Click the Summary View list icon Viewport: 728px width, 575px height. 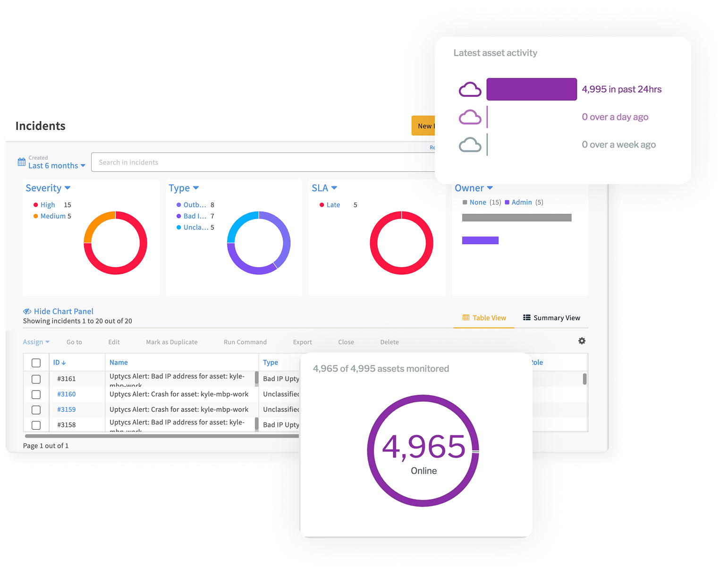tap(526, 318)
